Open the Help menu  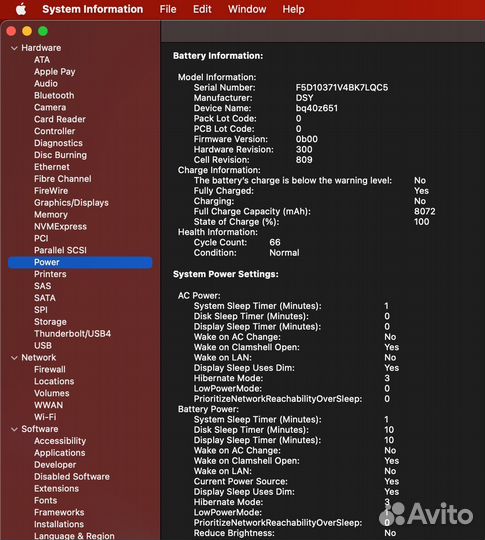293,9
